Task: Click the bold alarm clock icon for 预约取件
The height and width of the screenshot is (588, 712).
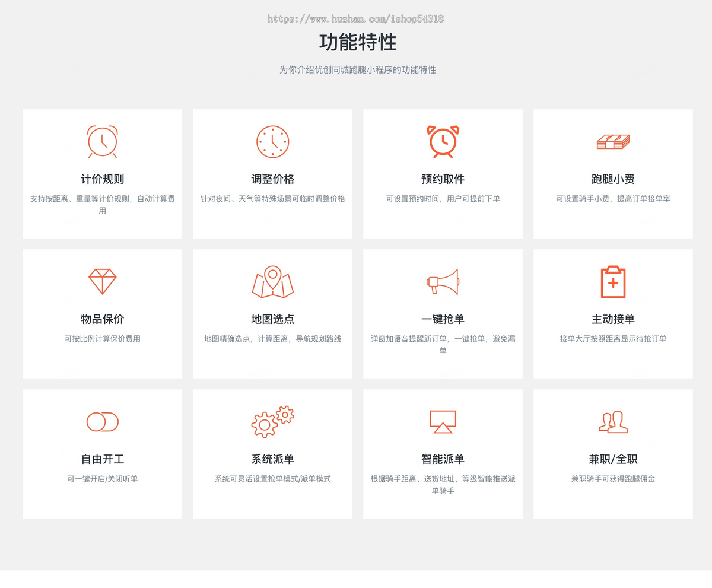Action: (x=443, y=142)
